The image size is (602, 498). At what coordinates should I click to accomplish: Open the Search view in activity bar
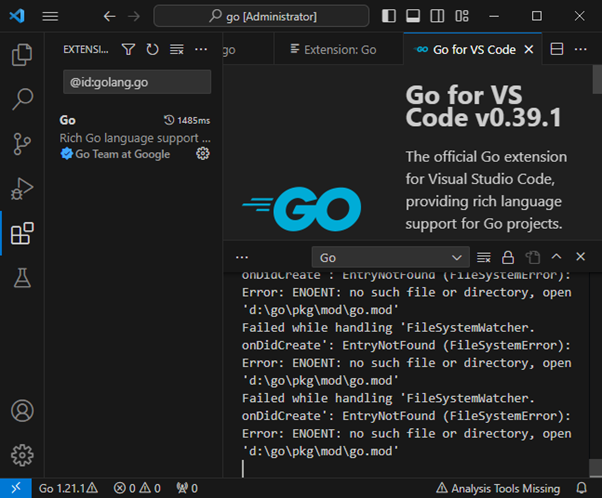click(22, 99)
